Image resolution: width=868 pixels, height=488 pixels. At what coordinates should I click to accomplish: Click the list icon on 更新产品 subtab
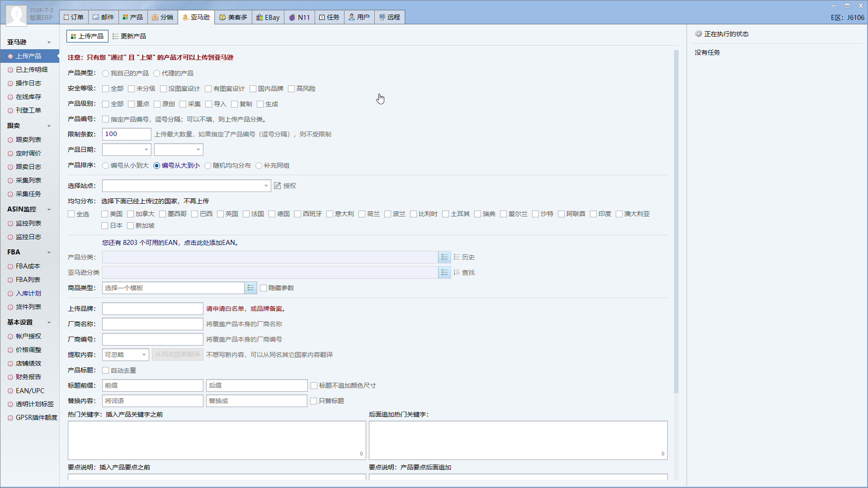coord(115,36)
